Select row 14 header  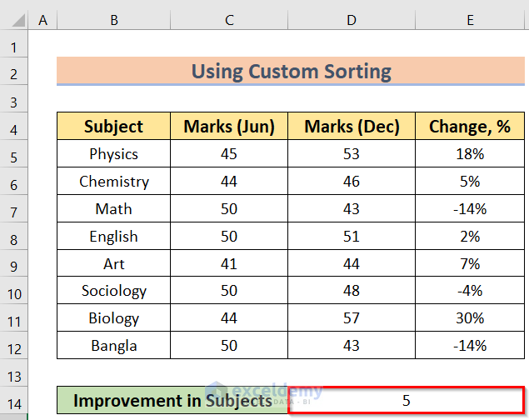[14, 401]
